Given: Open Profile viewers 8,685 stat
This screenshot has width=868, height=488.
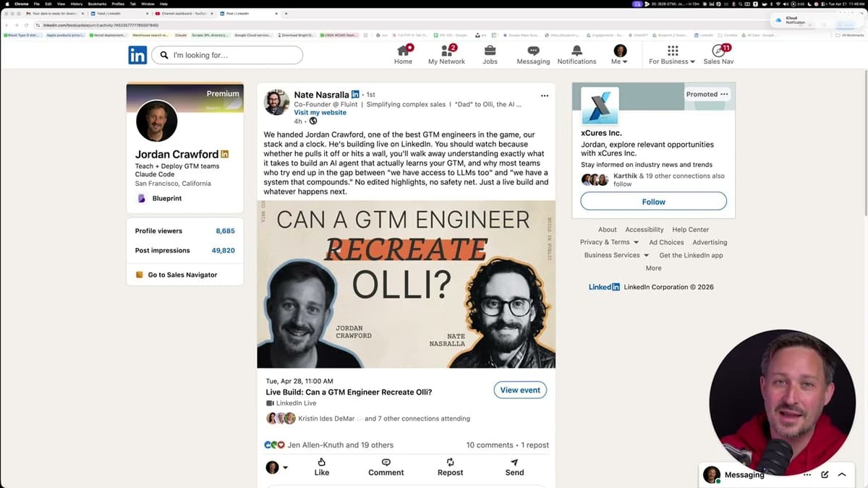Looking at the screenshot, I should coord(184,231).
